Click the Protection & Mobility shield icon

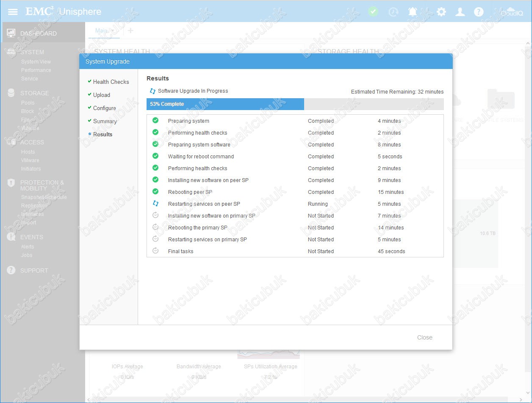[x=11, y=183]
